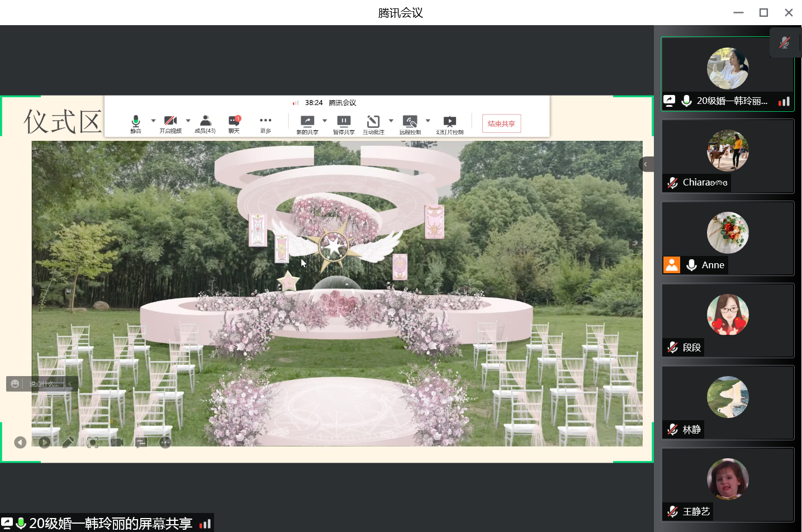The height and width of the screenshot is (532, 802).
Task: Click the 新的共享 new share icon
Action: [307, 123]
